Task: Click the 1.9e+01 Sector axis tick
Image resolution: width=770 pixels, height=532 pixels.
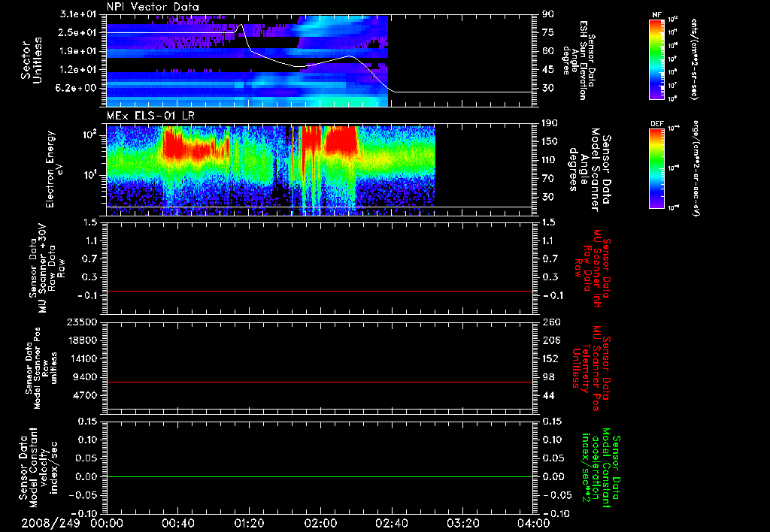Action: pyautogui.click(x=78, y=51)
